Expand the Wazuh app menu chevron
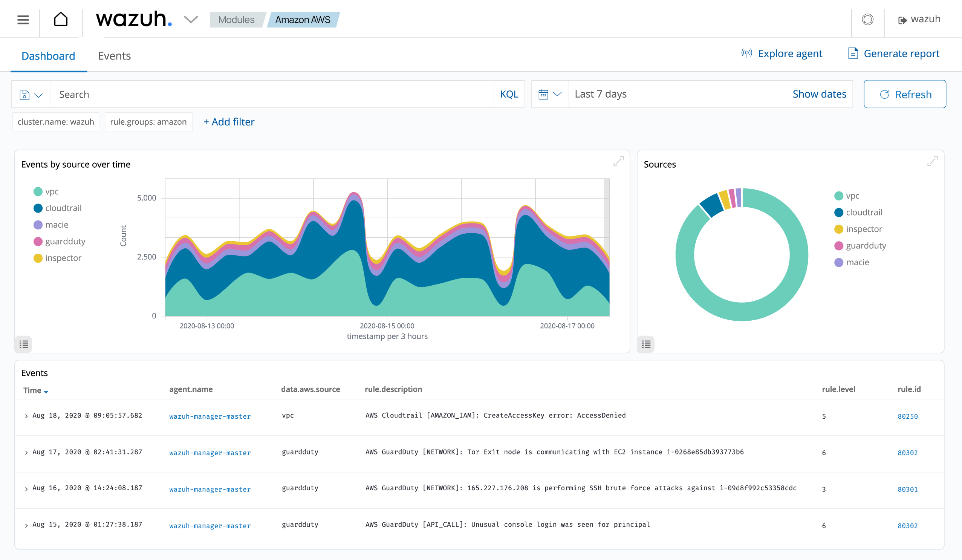This screenshot has height=560, width=962. click(x=191, y=20)
